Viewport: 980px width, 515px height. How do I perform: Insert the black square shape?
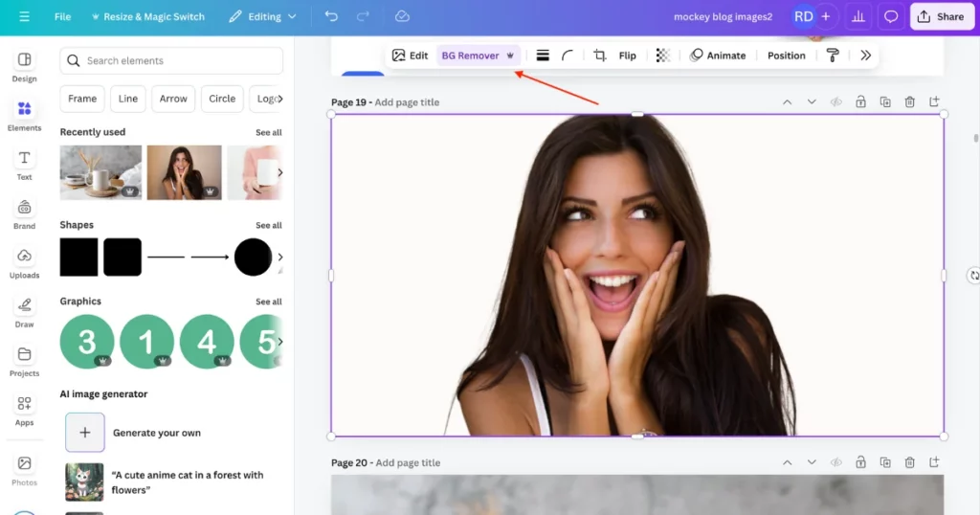click(78, 257)
